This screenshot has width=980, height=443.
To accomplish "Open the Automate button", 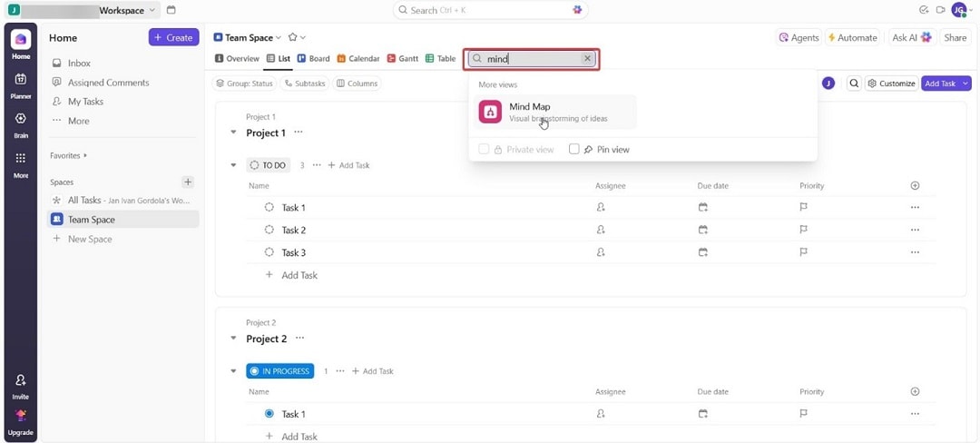I will [x=852, y=37].
